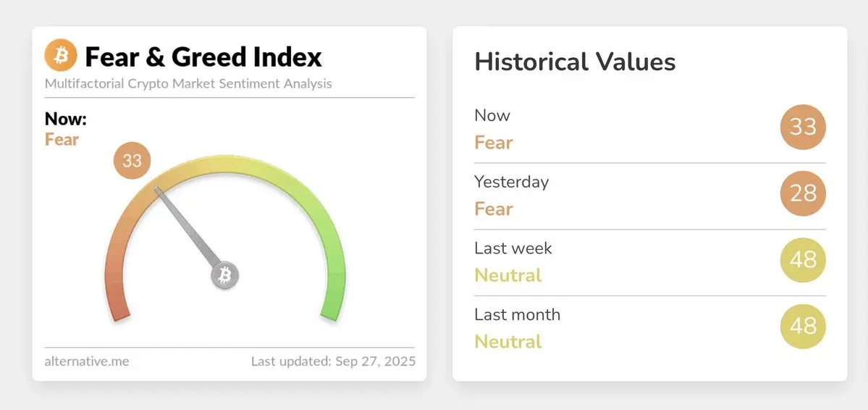Screen dimensions: 868x410
Task: Click the gray Bitcoin coin at needle base
Action: [x=224, y=275]
